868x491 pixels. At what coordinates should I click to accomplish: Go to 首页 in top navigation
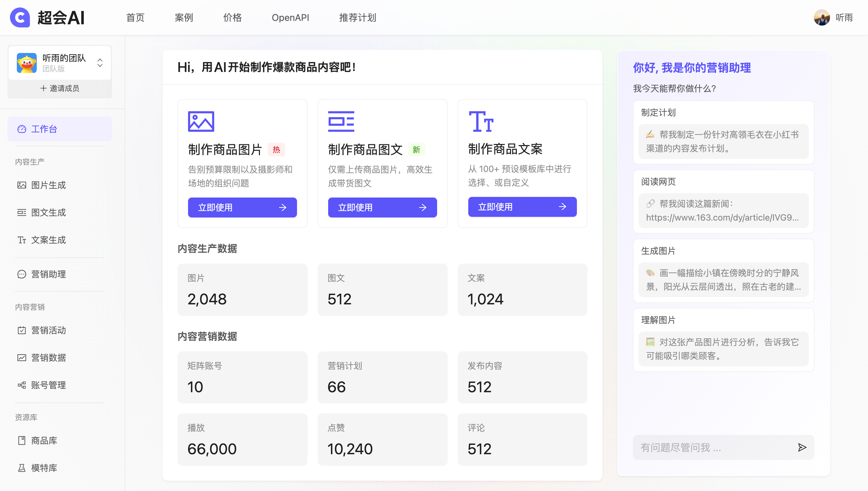pos(135,17)
